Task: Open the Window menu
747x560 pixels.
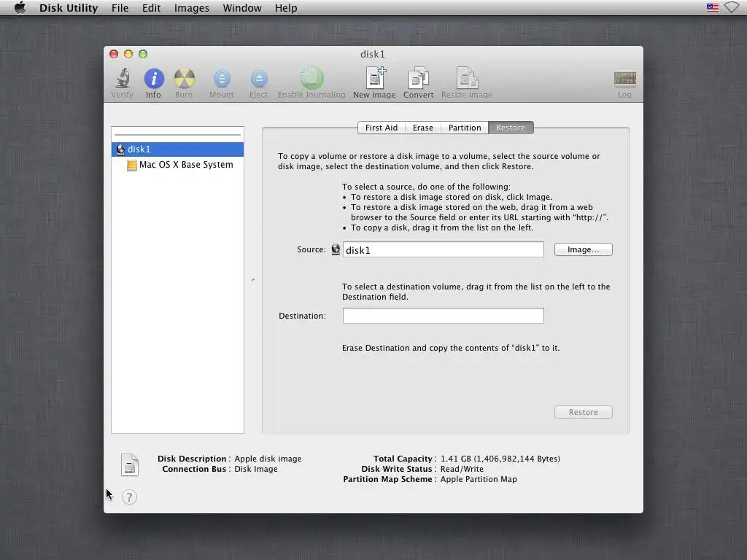Action: click(x=242, y=8)
